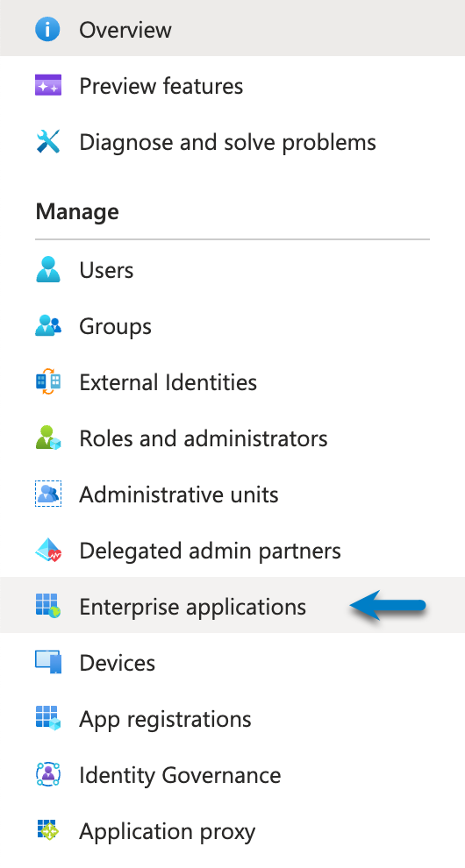Open the Overview page
Screen dimensions: 465x868
pyautogui.click(x=232, y=28)
